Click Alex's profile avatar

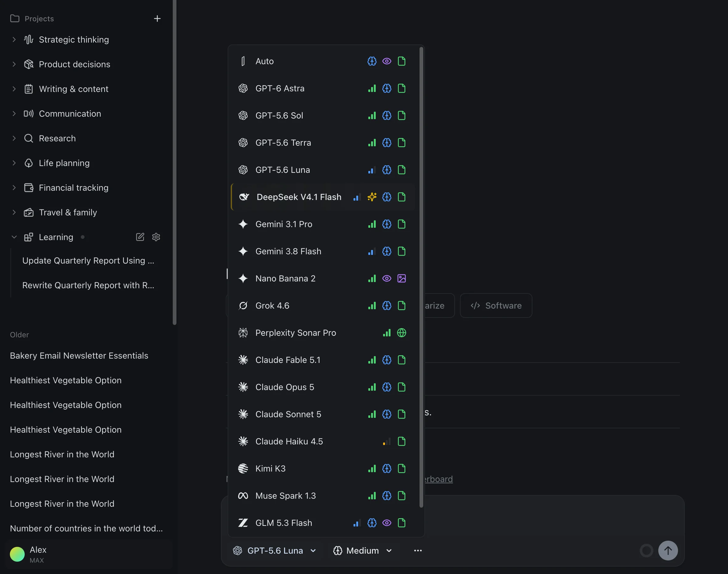[18, 555]
